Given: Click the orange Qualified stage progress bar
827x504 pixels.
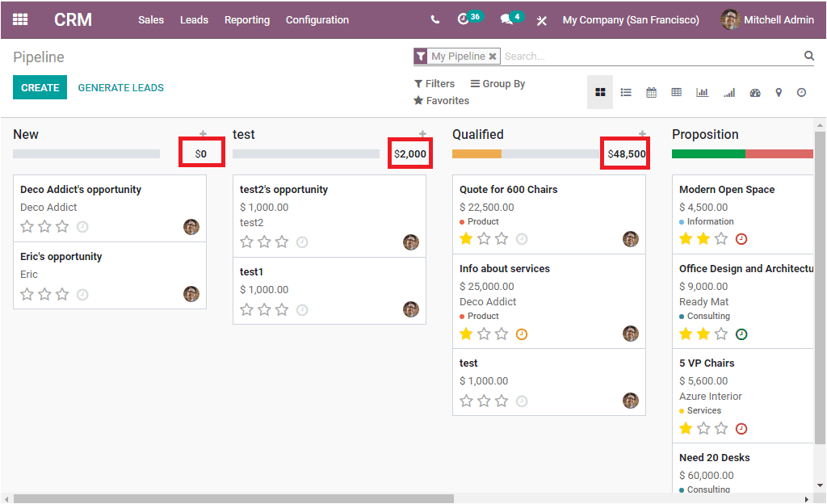Looking at the screenshot, I should [477, 152].
